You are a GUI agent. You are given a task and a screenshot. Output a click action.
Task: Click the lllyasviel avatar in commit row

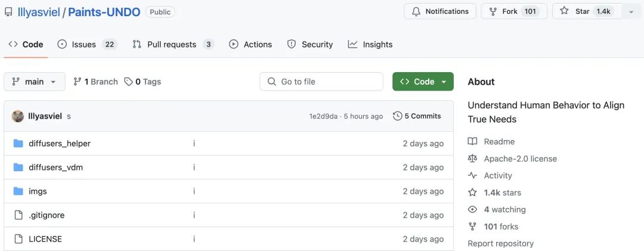click(x=18, y=116)
